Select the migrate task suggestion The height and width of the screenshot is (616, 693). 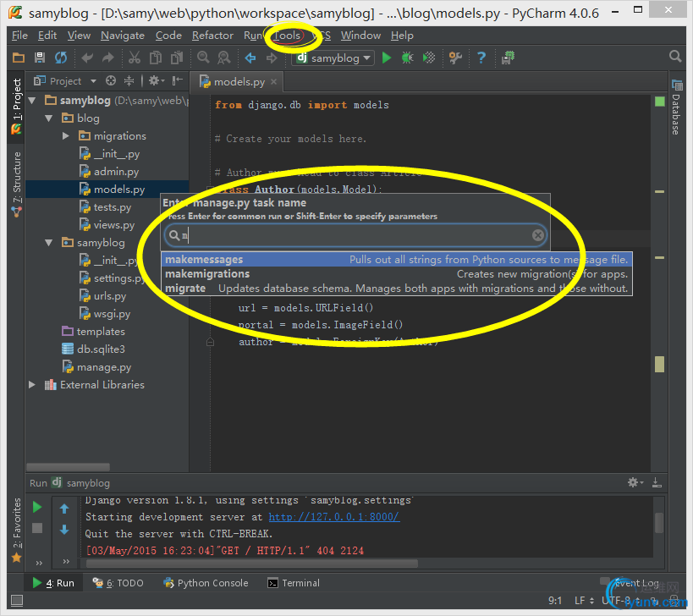pos(397,288)
